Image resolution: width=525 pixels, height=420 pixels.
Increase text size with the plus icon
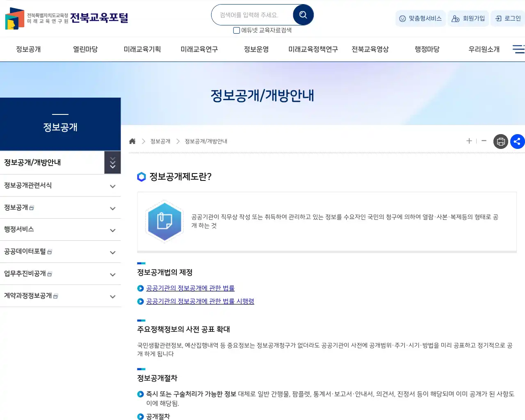[469, 141]
